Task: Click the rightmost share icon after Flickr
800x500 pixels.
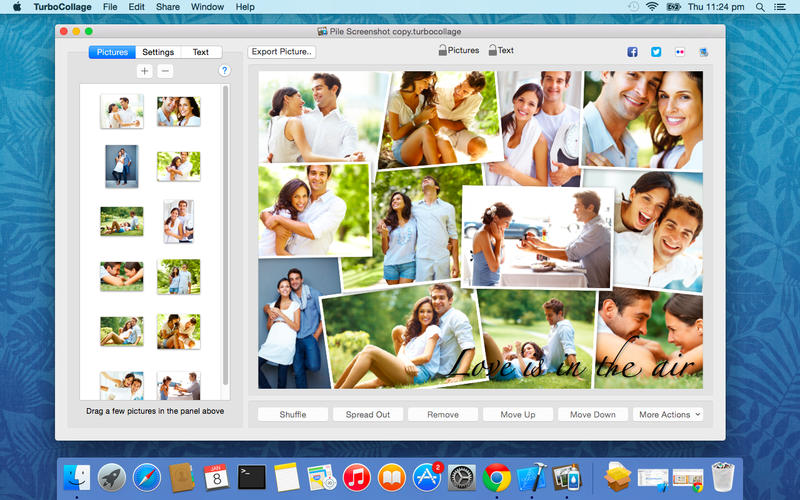Action: coord(704,52)
